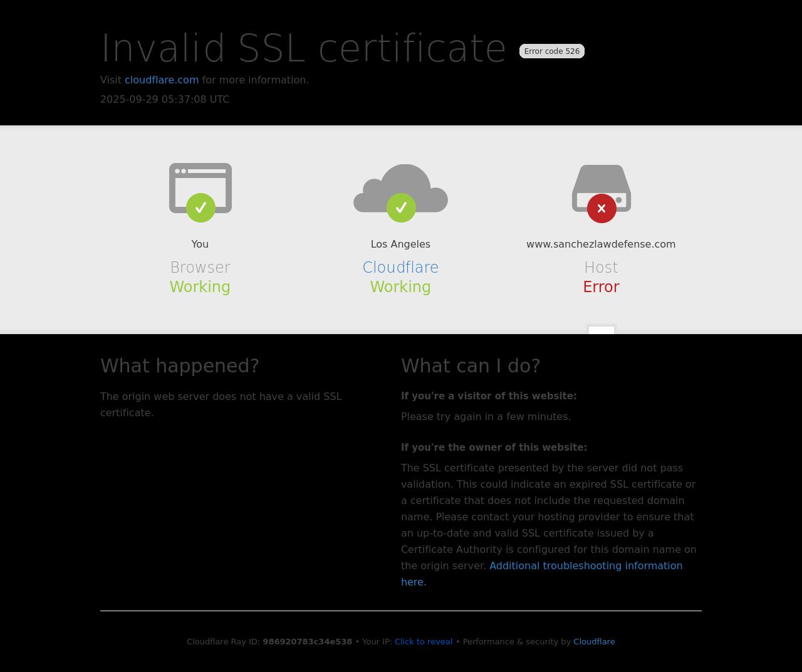This screenshot has height=672, width=802.
Task: Click the Los Angeles location label
Action: (400, 244)
